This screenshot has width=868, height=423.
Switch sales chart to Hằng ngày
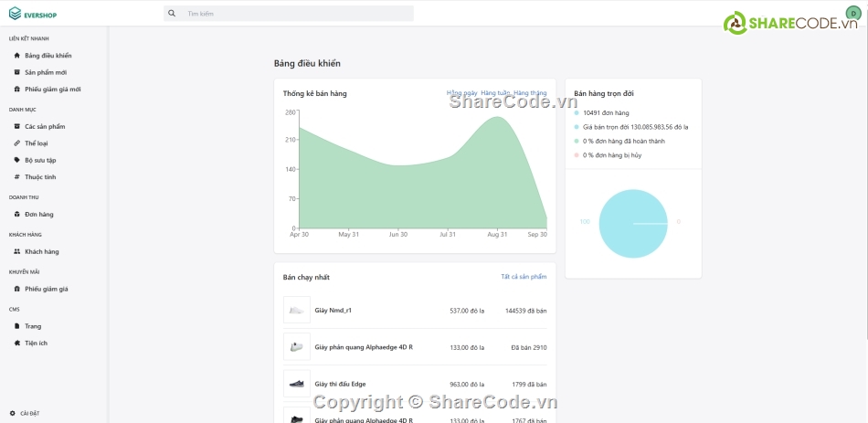click(462, 93)
